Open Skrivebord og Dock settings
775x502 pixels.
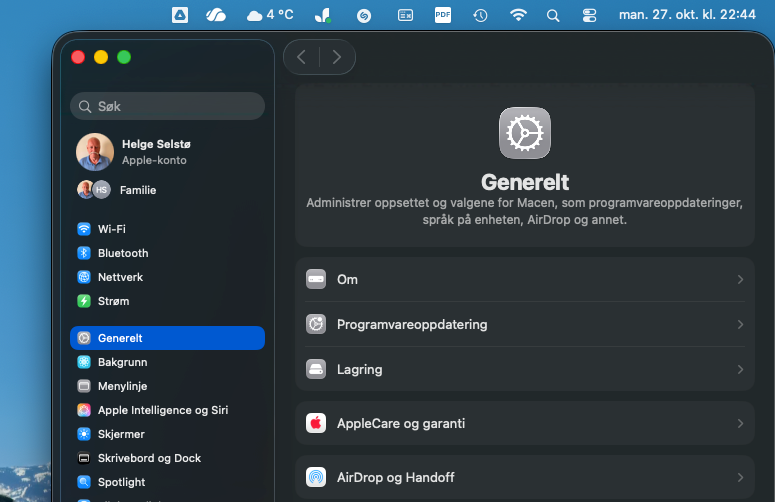coord(149,458)
